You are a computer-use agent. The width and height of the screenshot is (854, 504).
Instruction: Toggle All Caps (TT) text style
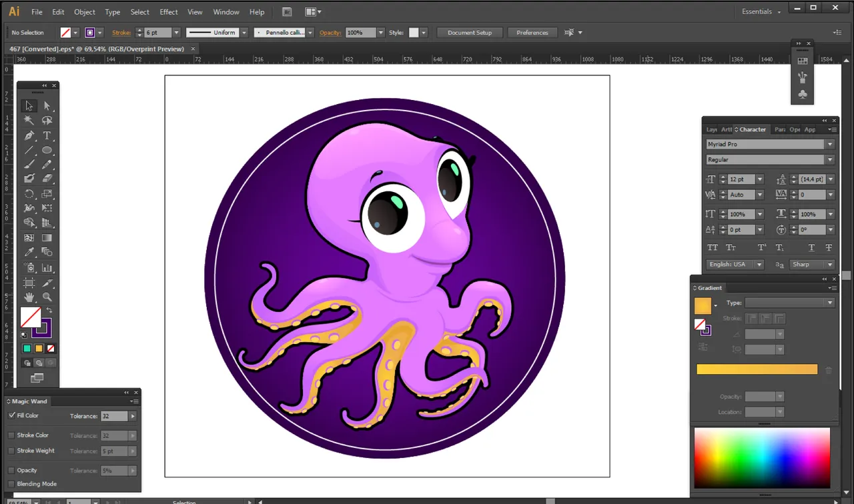[713, 247]
